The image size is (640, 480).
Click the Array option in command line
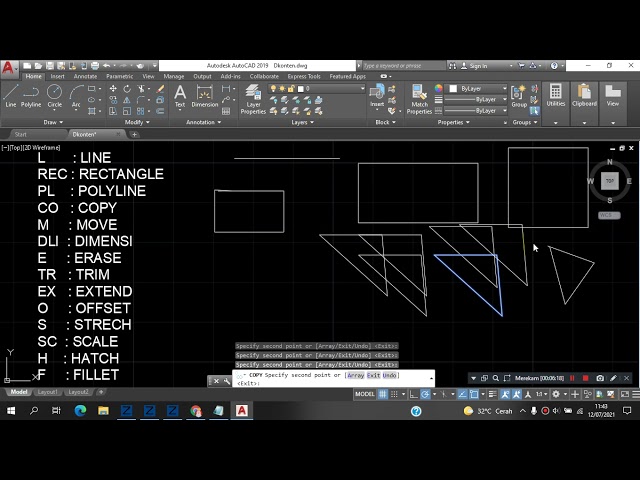click(356, 375)
